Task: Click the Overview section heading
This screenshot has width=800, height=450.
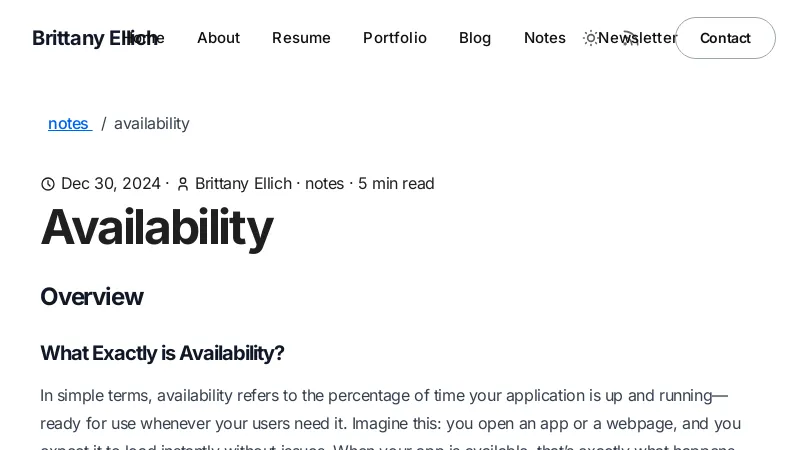Action: [x=91, y=297]
